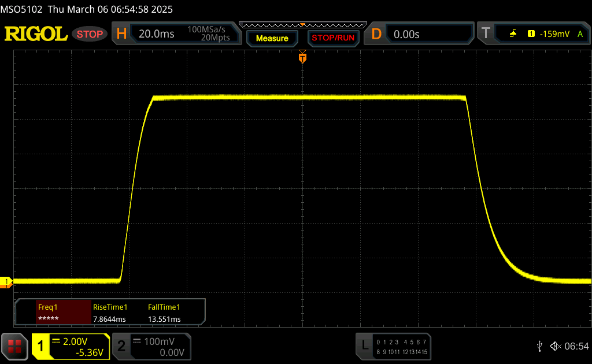Select the orange trigger position marker at top

[302, 58]
